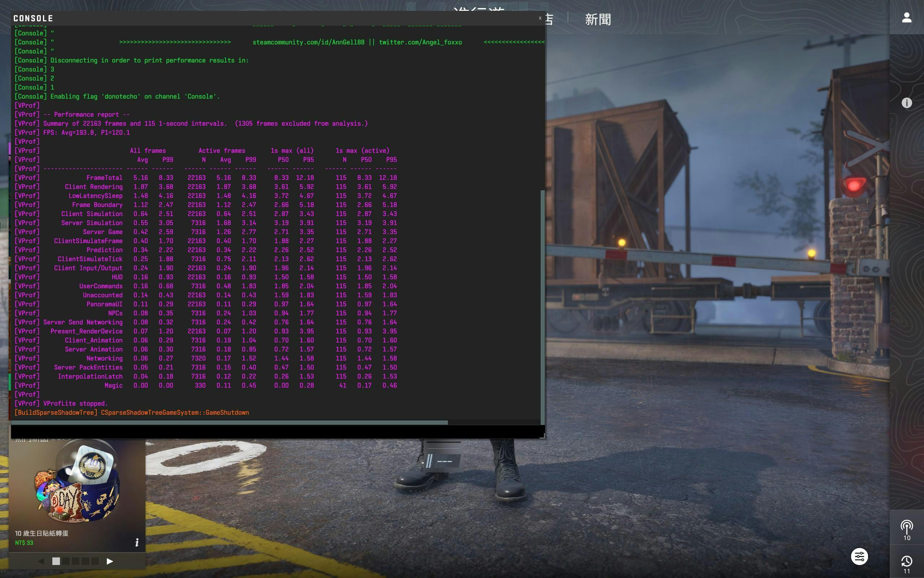Select the fourth store page dot
This screenshot has height=578, width=924.
click(85, 561)
